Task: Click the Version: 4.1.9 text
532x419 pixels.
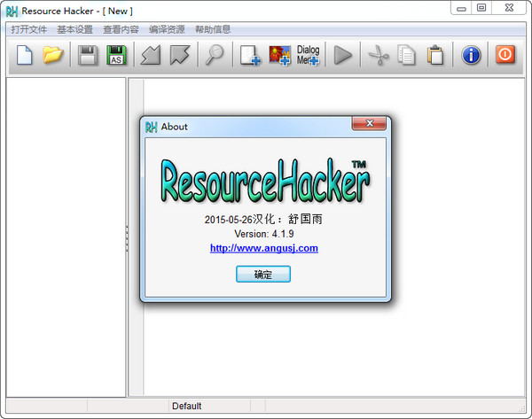Action: pyautogui.click(x=264, y=234)
